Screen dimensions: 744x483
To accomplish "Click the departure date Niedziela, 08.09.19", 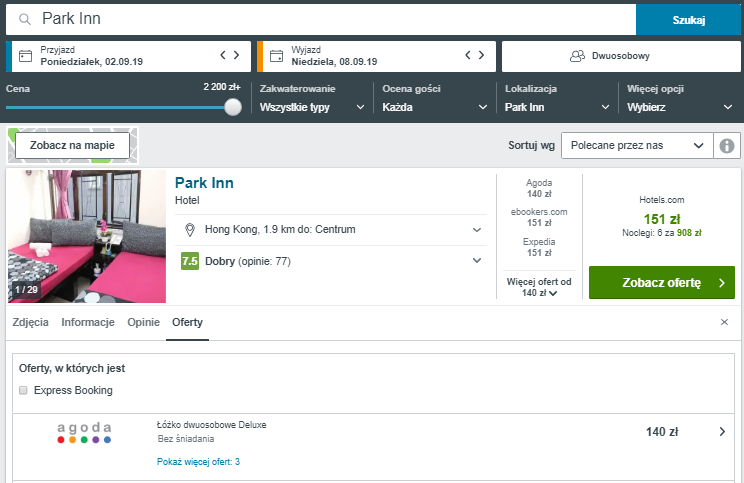I will click(x=334, y=62).
